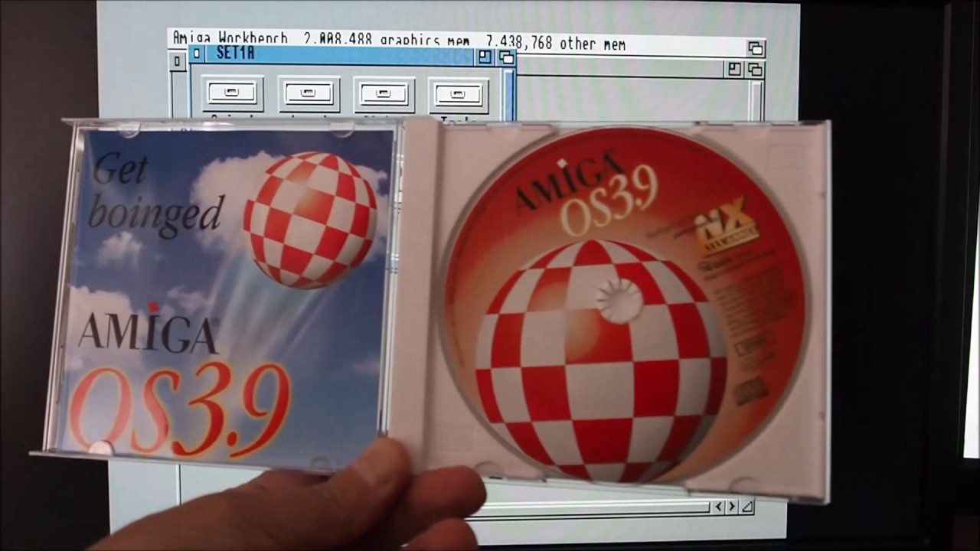Open the third drawer icon in SET1A window
The width and height of the screenshot is (980, 551).
pos(384,94)
